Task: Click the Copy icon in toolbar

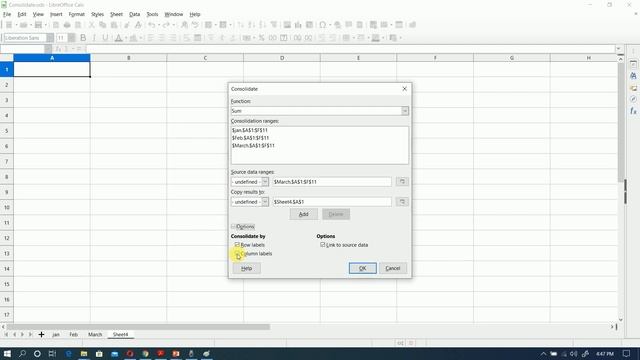Action: click(x=102, y=25)
